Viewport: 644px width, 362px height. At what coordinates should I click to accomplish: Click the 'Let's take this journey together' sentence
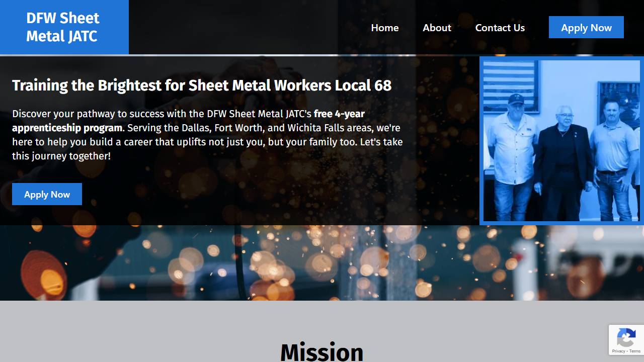point(61,156)
